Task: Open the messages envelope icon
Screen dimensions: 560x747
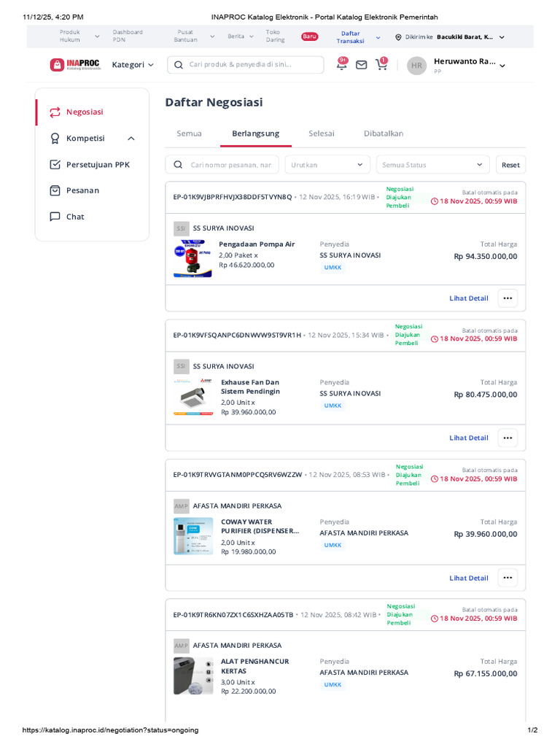Action: (362, 65)
